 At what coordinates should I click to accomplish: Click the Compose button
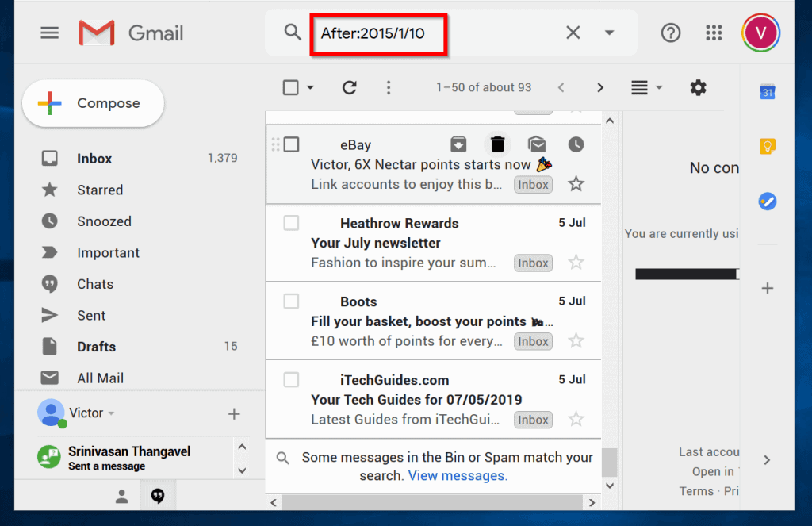94,103
